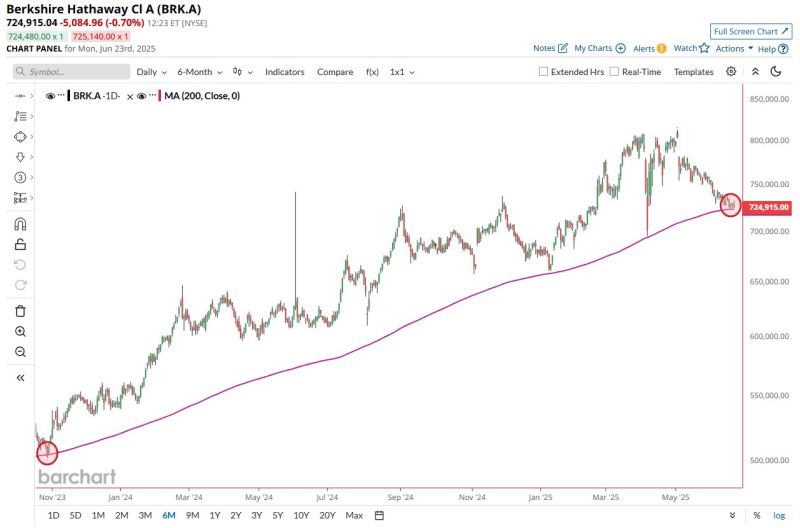Click the Symbol search field
Screen dimensions: 800x528
tap(71, 72)
